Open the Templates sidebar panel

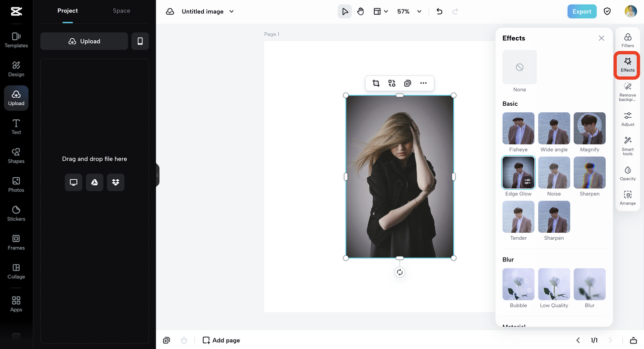tap(16, 40)
